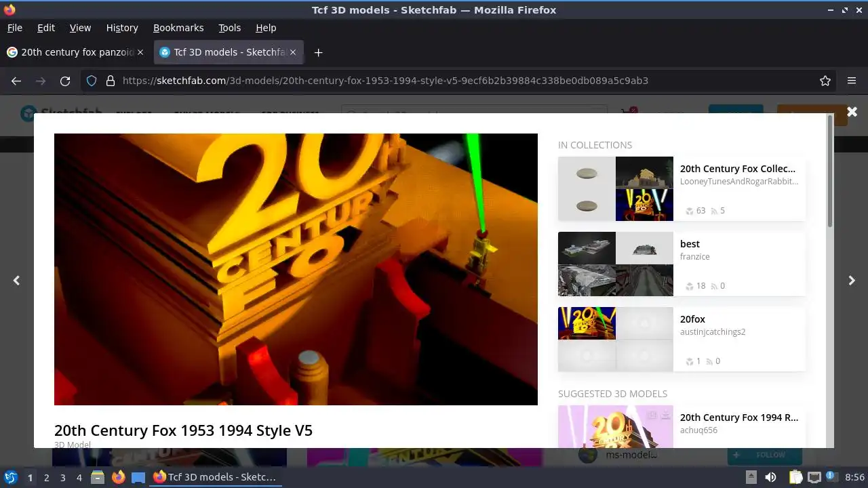This screenshot has height=488, width=868.
Task: Open the 3D model viewer preview
Action: pyautogui.click(x=296, y=269)
